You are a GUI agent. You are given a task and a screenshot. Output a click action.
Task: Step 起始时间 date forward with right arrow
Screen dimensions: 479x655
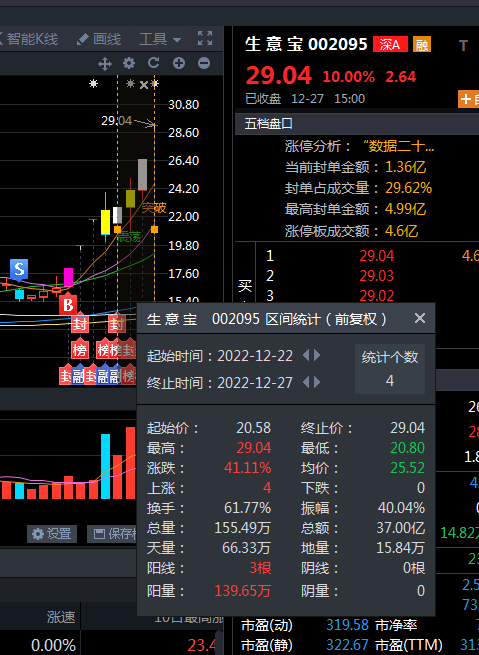pyautogui.click(x=317, y=355)
